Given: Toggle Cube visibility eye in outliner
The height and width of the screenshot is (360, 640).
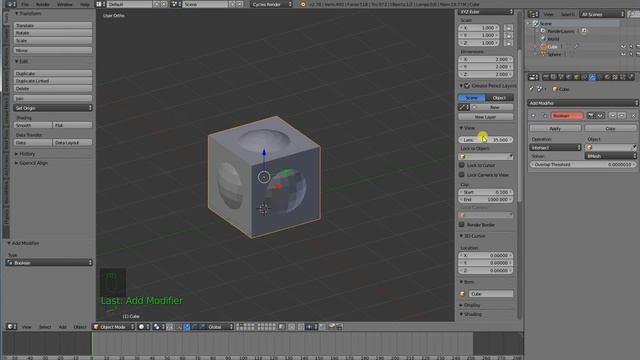Looking at the screenshot, I should pos(623,47).
